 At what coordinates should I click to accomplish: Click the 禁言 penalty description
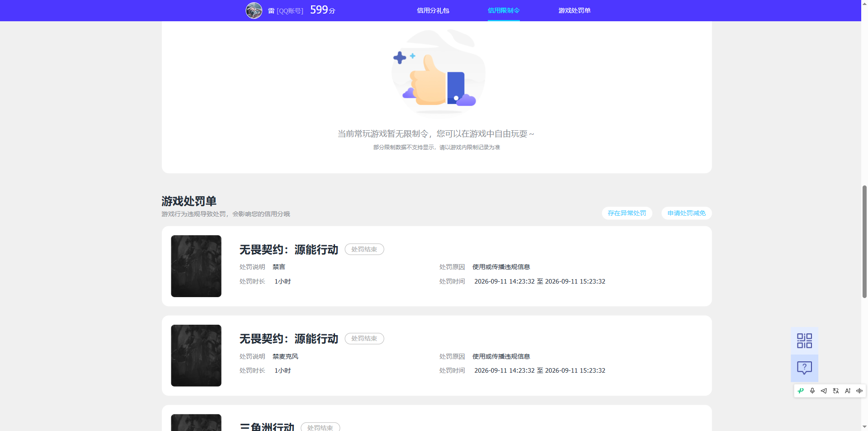point(279,267)
